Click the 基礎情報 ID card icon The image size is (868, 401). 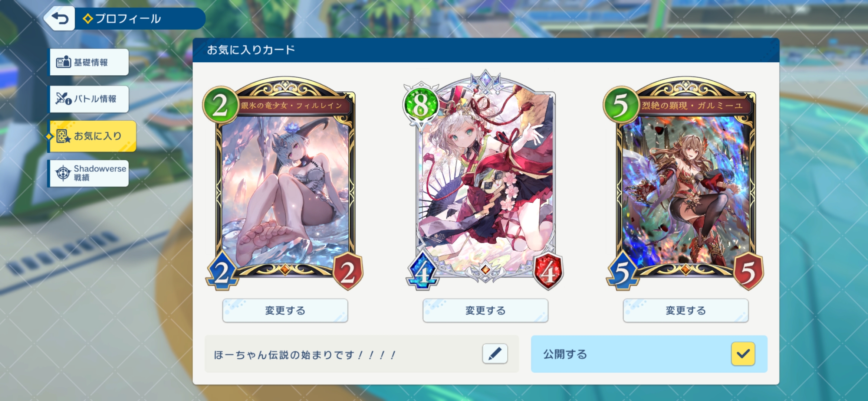[x=63, y=62]
